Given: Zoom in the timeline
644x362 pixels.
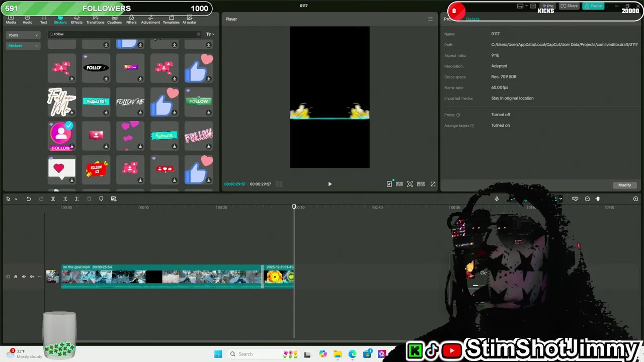Looking at the screenshot, I should pyautogui.click(x=635, y=199).
